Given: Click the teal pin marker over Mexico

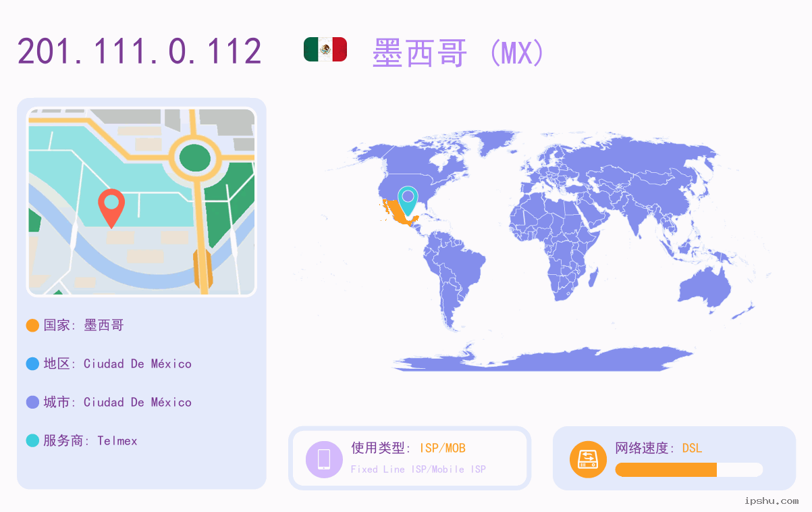Looking at the screenshot, I should [408, 201].
